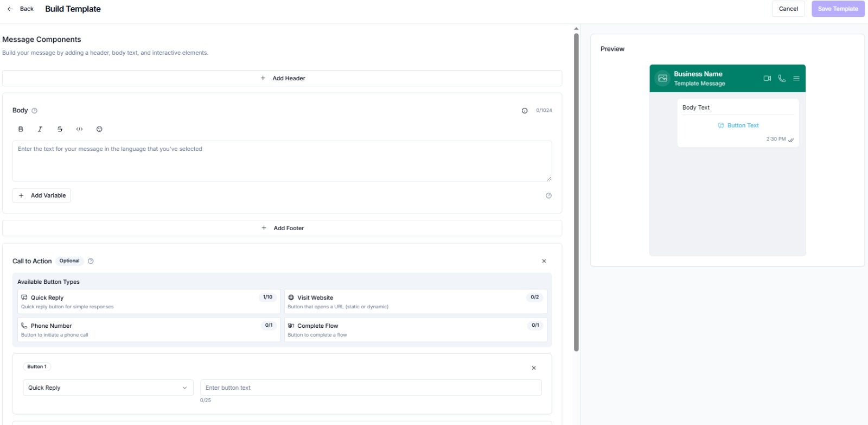Toggle strikethrough formatting icon
Image resolution: width=868 pixels, height=425 pixels.
point(60,129)
